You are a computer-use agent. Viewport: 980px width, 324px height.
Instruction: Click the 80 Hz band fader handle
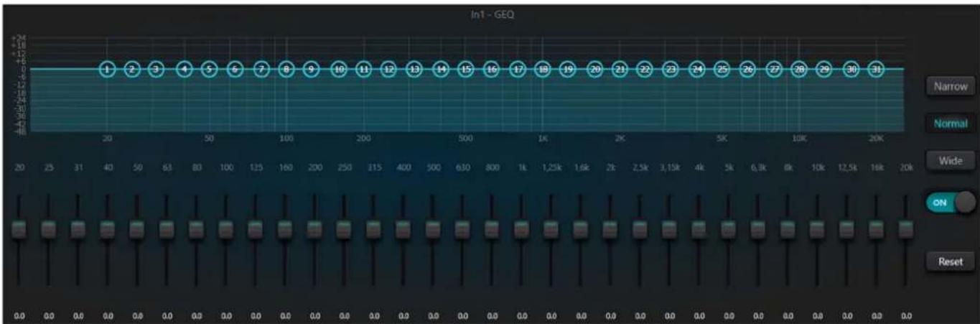196,230
